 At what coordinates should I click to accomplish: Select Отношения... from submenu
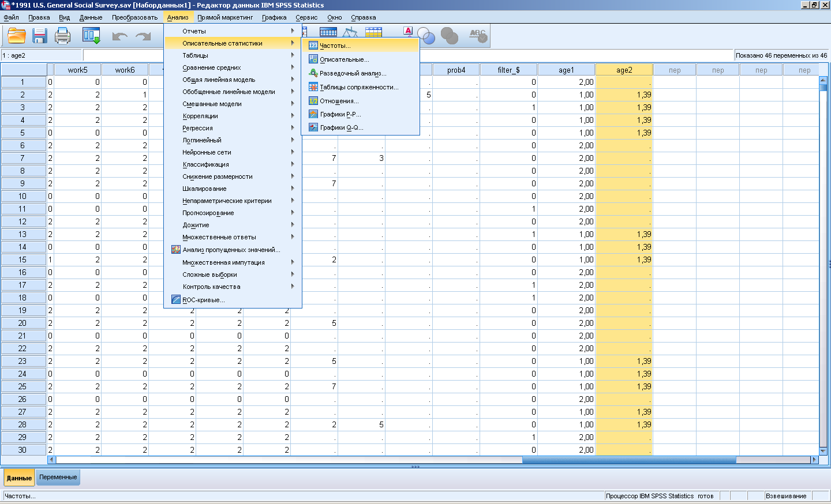point(361,101)
